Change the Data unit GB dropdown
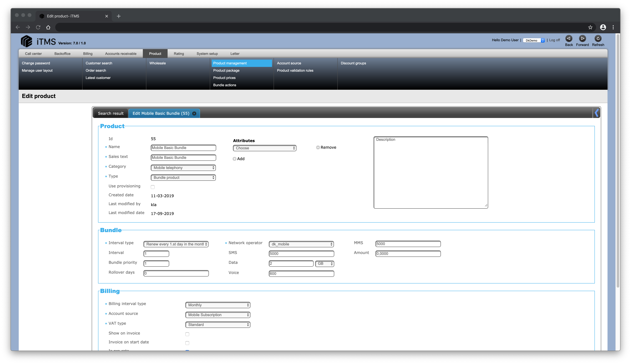This screenshot has height=364, width=631. (x=325, y=263)
